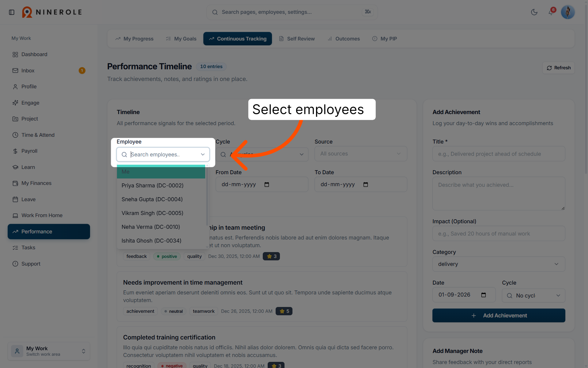Open Payroll section

[x=49, y=151]
